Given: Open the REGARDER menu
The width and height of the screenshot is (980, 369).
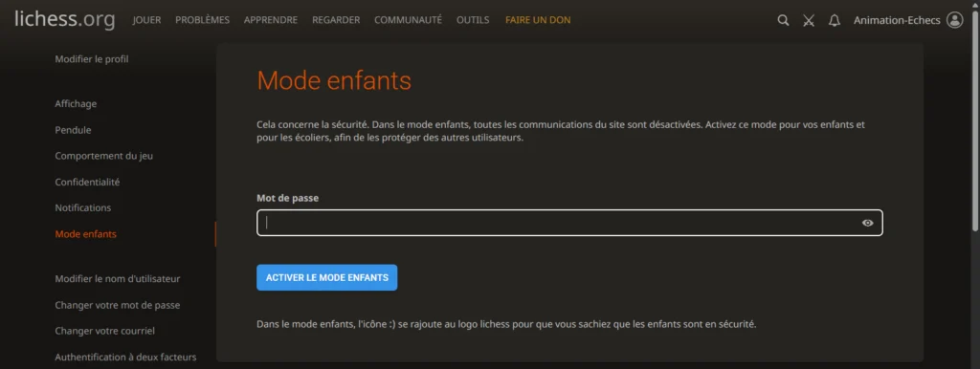Looking at the screenshot, I should pyautogui.click(x=336, y=20).
